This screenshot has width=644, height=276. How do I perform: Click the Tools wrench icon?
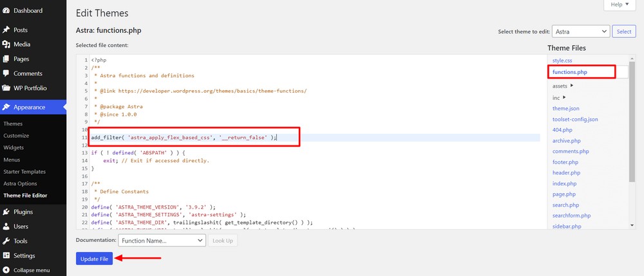(x=6, y=241)
